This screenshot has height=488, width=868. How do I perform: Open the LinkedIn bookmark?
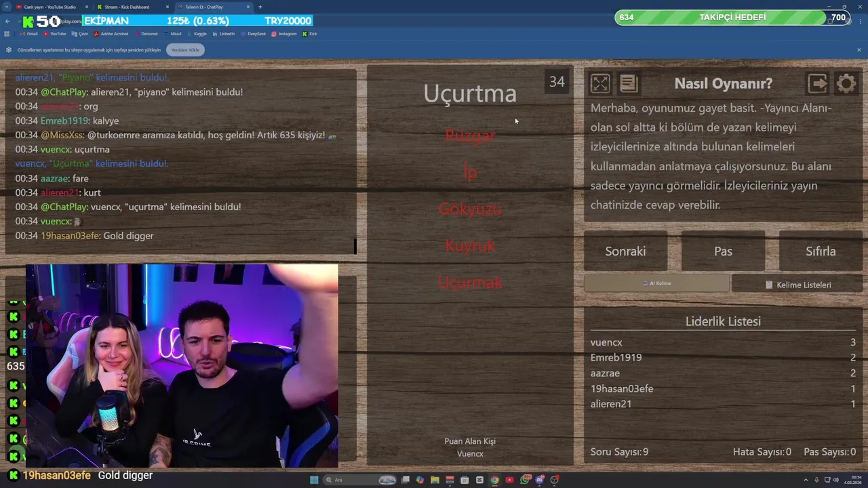223,34
